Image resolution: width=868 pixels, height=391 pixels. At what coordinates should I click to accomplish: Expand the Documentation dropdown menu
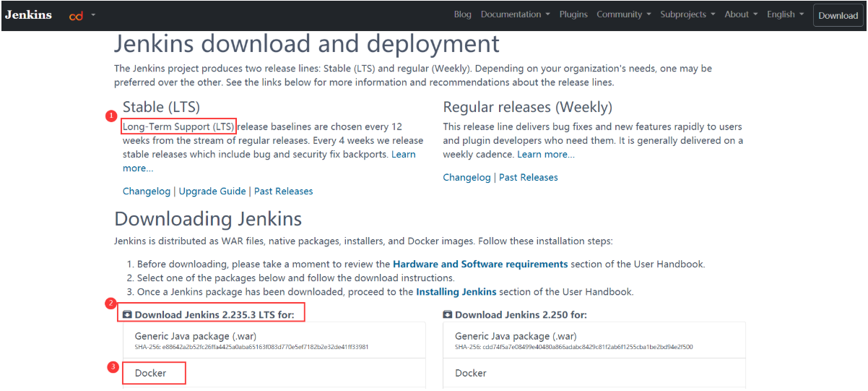coord(515,14)
